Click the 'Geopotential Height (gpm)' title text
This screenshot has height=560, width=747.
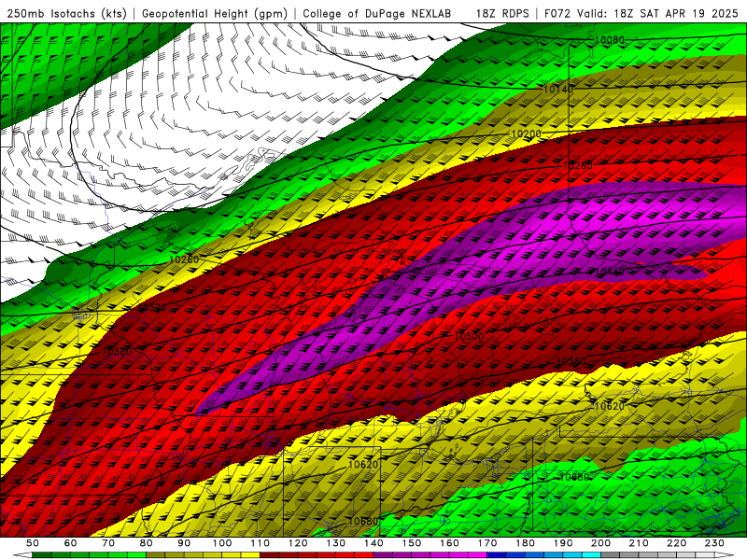215,13
